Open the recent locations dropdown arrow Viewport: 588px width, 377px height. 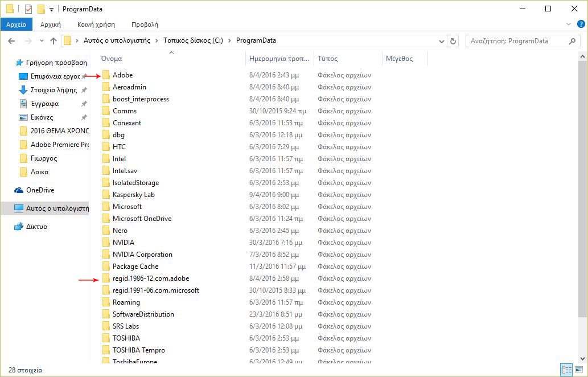click(42, 41)
